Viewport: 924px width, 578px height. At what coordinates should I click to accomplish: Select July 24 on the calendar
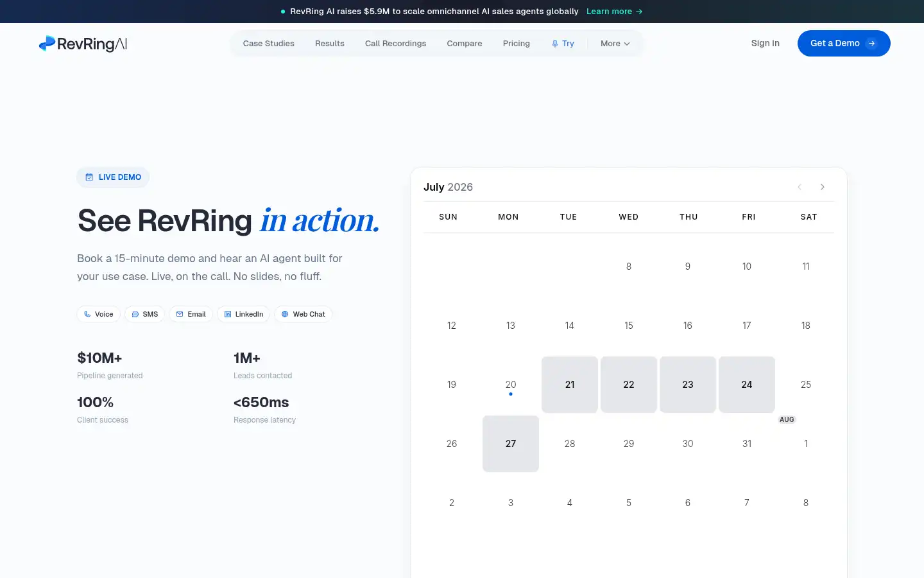(747, 385)
